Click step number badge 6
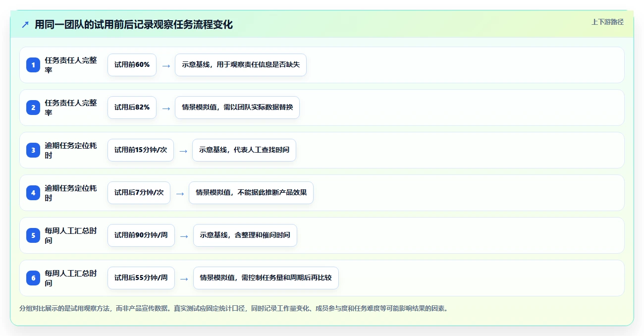 (x=33, y=278)
